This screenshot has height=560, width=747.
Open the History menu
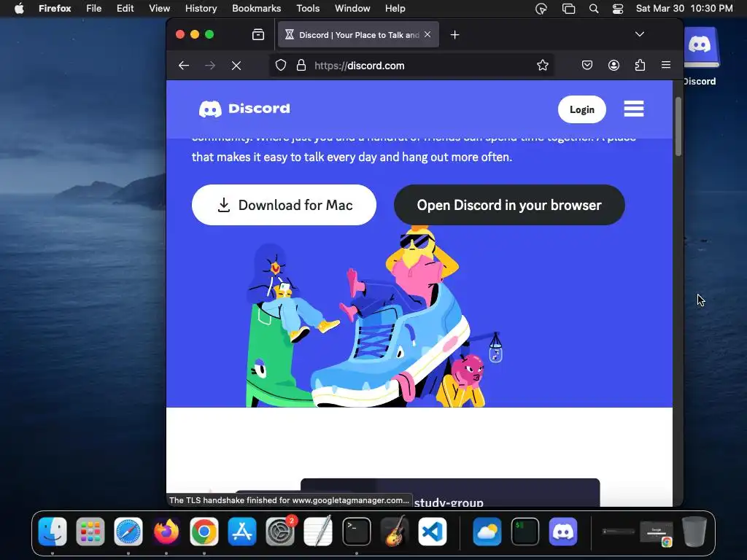[x=201, y=9]
